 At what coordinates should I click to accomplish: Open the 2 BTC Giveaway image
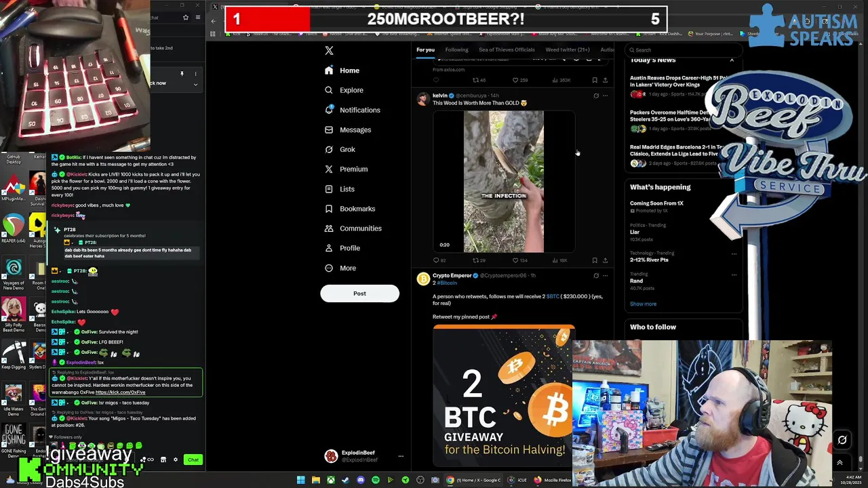[503, 395]
